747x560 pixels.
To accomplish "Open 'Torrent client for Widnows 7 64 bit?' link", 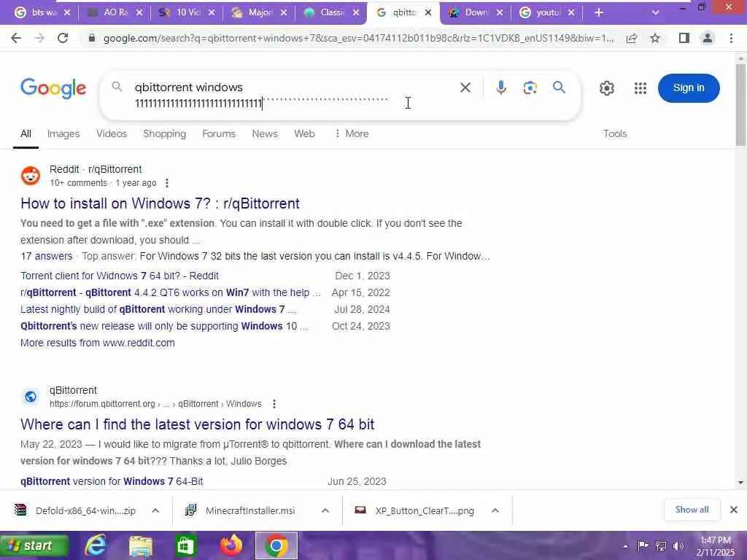I will coord(120,276).
